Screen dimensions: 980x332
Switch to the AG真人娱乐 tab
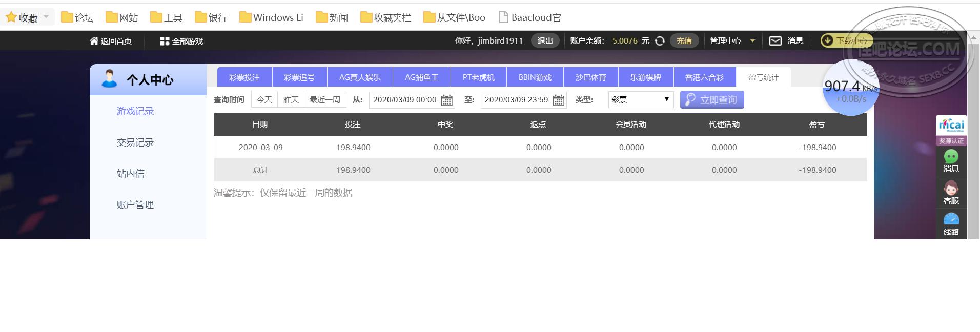[x=360, y=77]
